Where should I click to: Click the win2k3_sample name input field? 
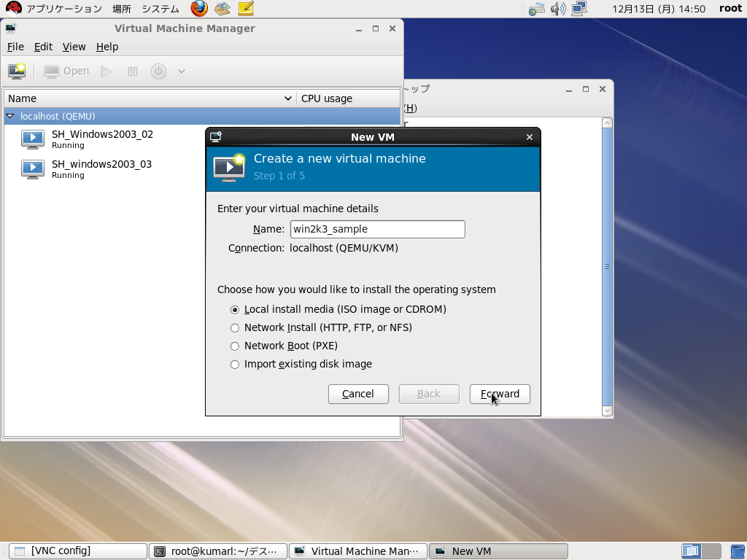click(377, 229)
